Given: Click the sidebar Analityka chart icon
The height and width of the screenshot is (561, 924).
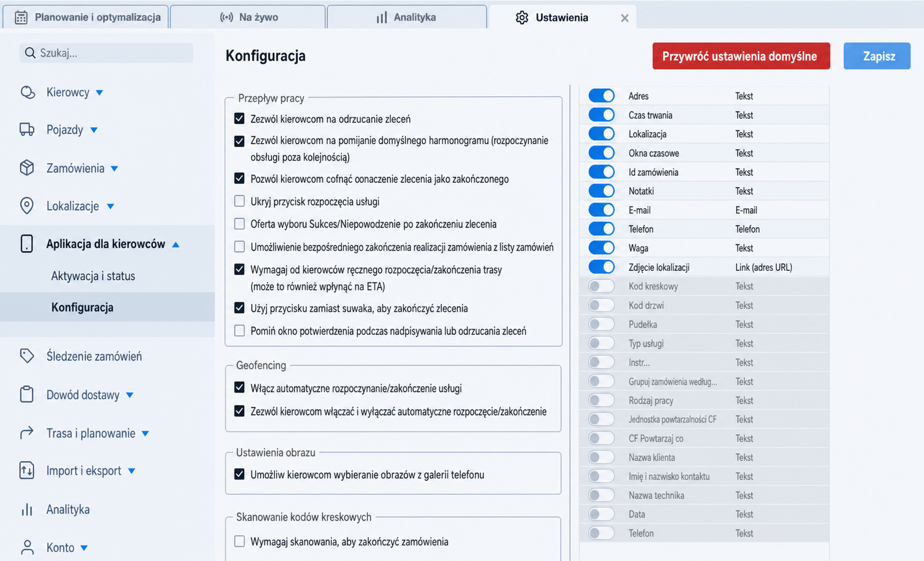Looking at the screenshot, I should tap(27, 509).
